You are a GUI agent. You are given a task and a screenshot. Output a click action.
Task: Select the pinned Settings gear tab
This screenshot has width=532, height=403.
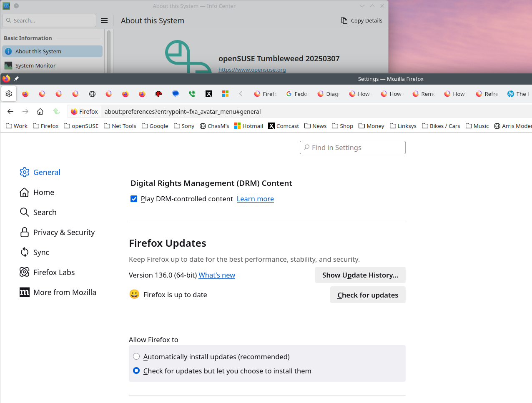[x=9, y=94]
